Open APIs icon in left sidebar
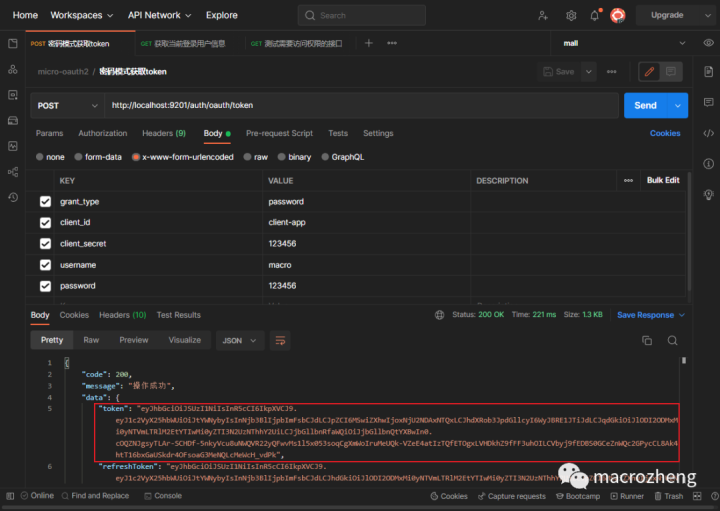Viewport: 720px width, 511px height. pyautogui.click(x=13, y=69)
